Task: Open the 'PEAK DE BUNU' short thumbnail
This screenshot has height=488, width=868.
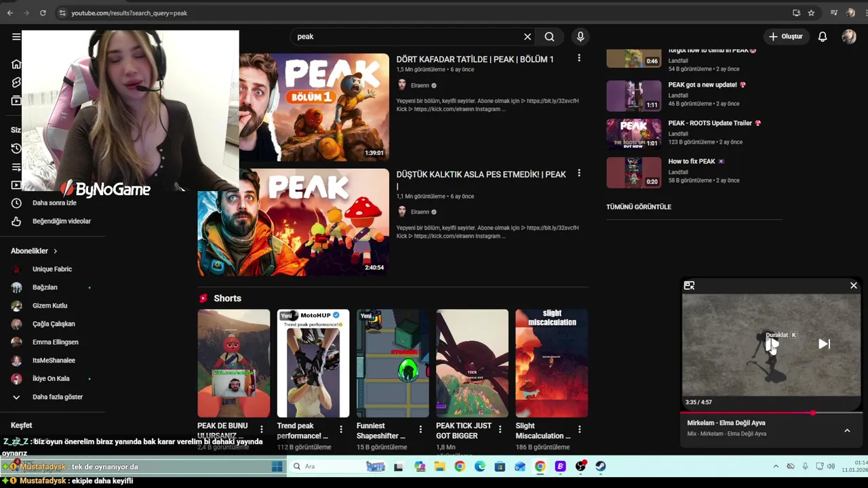Action: click(x=233, y=363)
